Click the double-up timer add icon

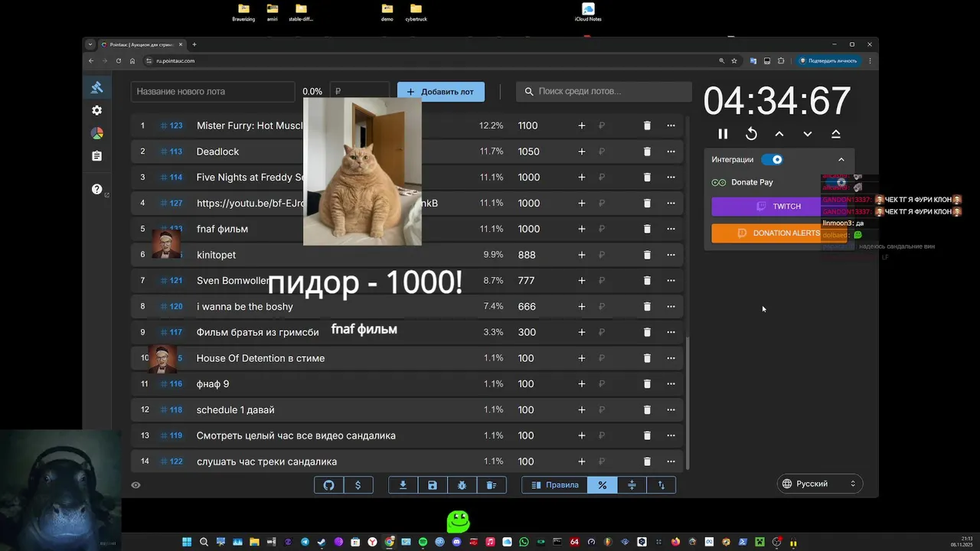pyautogui.click(x=836, y=134)
